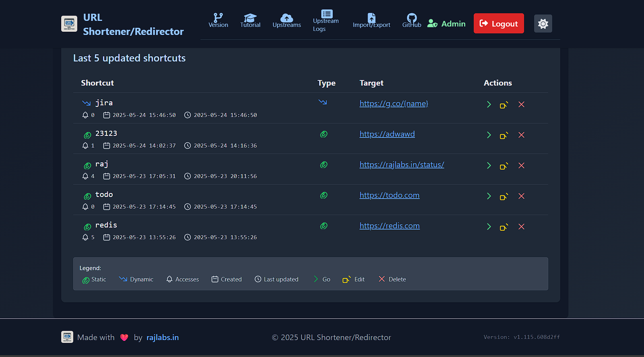Click the URL Shortener header logo

tap(69, 24)
